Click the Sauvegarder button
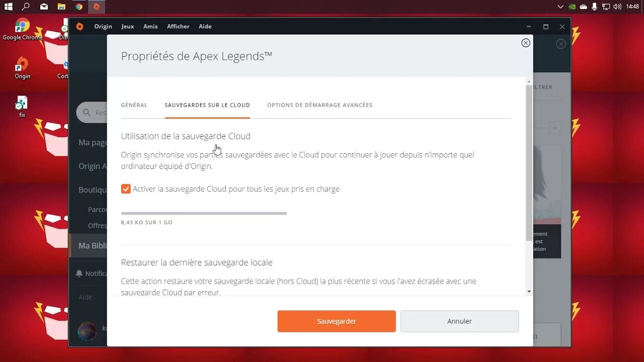 tap(337, 321)
